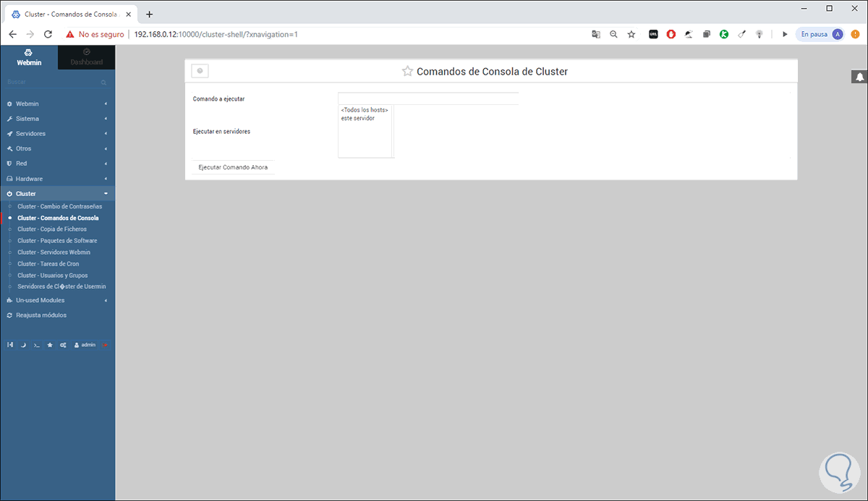This screenshot has height=501, width=868.
Task: Expand the Un-used Modules category
Action: [x=57, y=300]
